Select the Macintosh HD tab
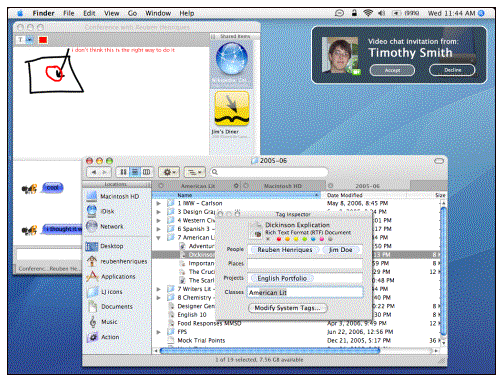 (x=283, y=186)
